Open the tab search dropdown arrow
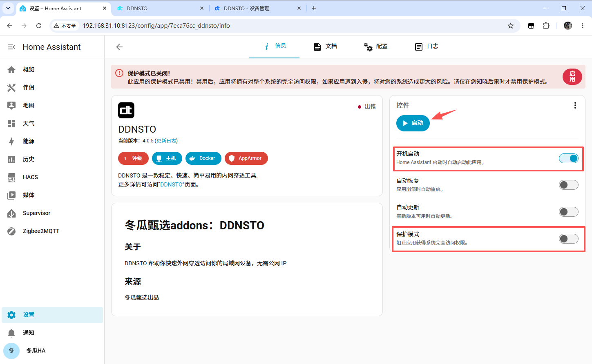This screenshot has height=364, width=592. pyautogui.click(x=8, y=8)
